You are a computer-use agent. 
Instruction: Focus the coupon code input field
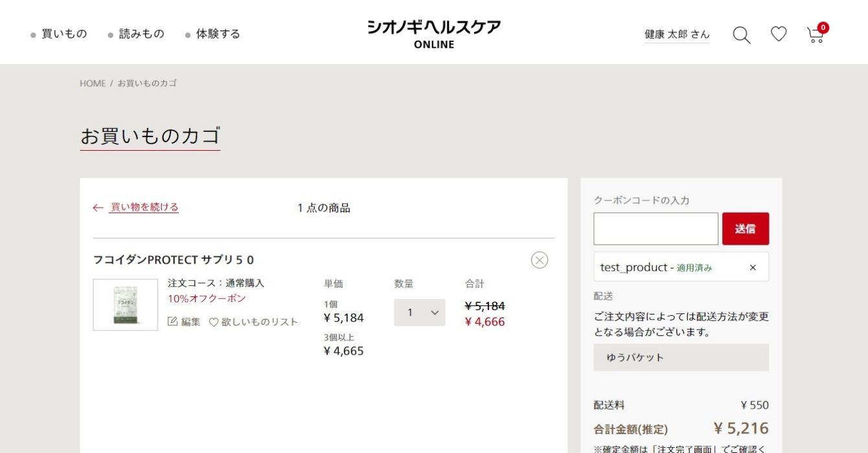tap(656, 228)
